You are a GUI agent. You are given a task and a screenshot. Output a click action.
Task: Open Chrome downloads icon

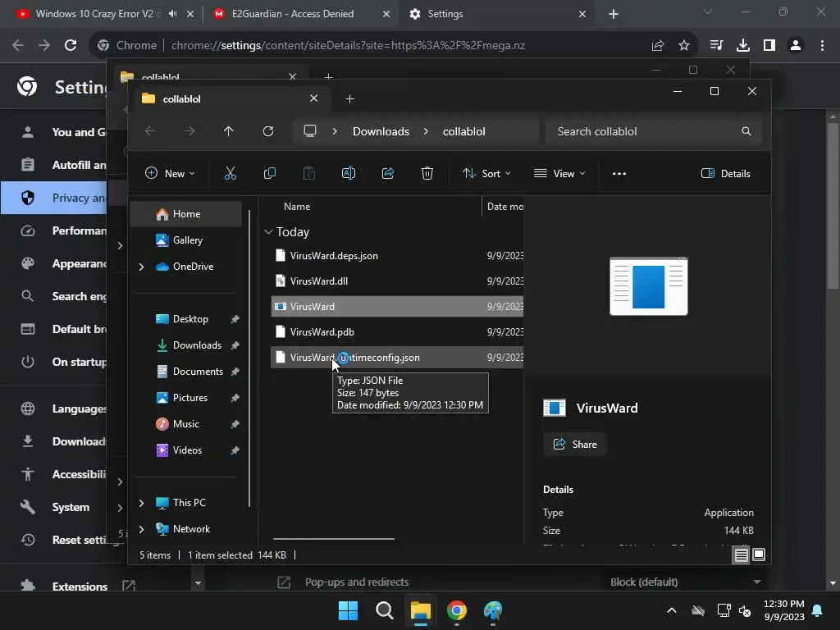[743, 46]
